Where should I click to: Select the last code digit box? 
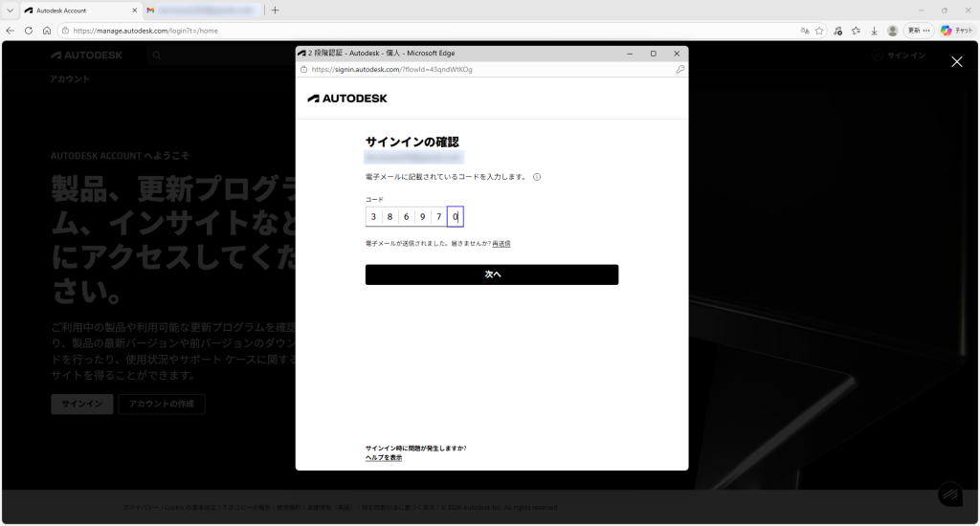point(456,217)
